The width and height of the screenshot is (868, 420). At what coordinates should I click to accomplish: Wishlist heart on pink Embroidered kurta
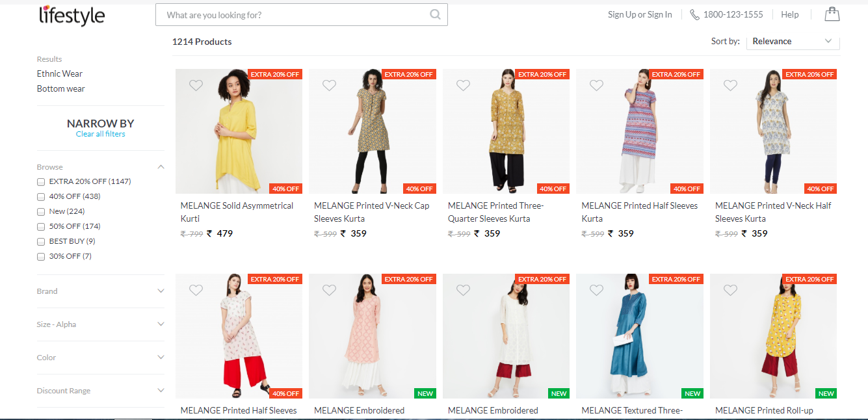pos(329,290)
